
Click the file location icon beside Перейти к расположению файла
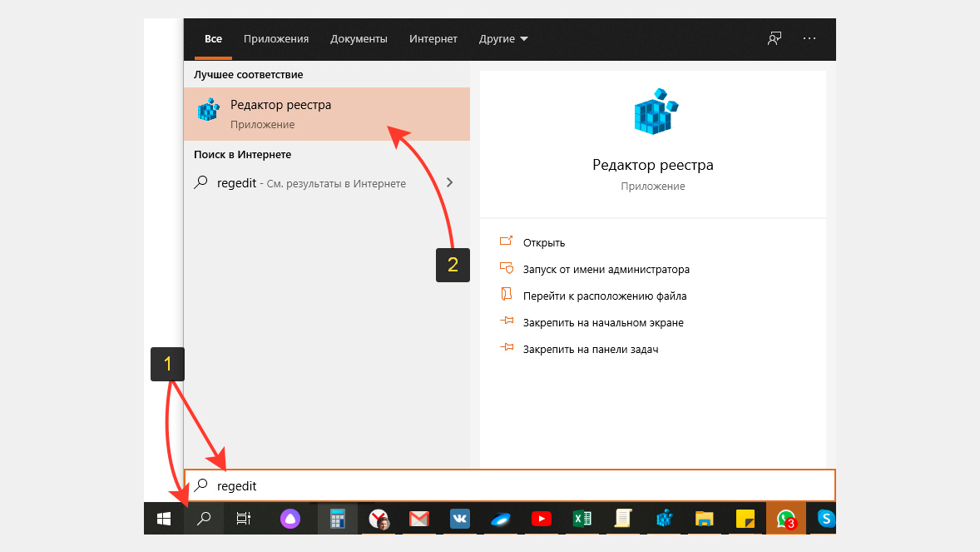(507, 295)
